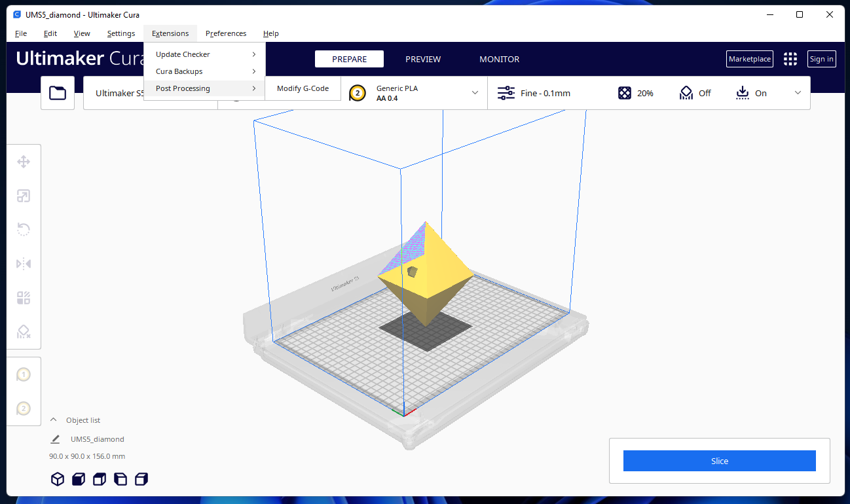
Task: Select Post Processing menu entry
Action: [204, 88]
